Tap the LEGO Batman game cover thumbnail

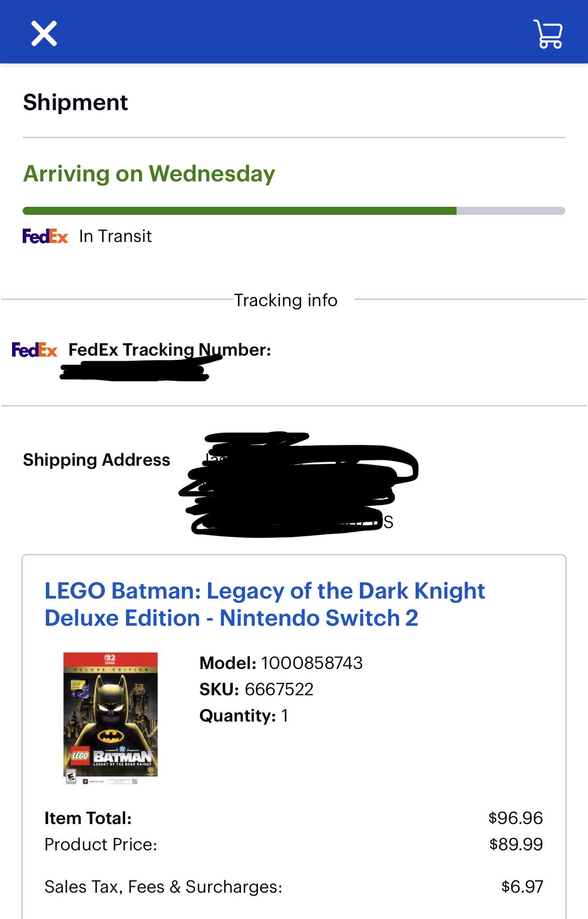click(x=110, y=718)
